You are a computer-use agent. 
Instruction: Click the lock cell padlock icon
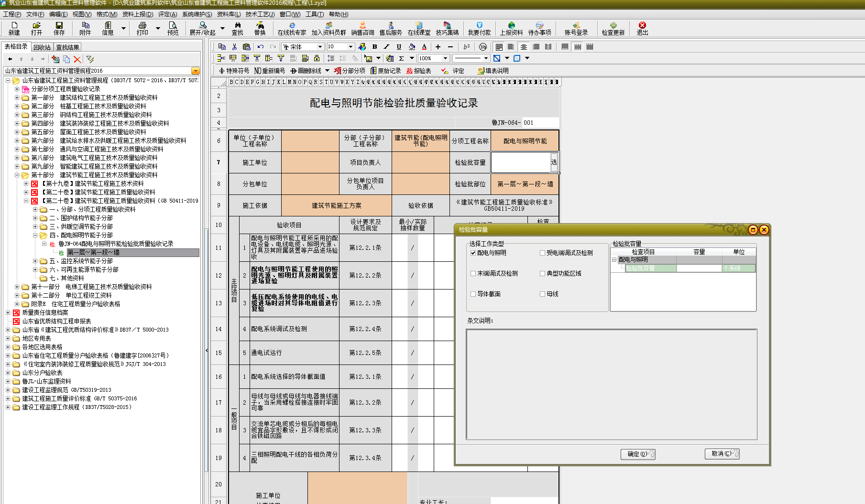point(317,58)
